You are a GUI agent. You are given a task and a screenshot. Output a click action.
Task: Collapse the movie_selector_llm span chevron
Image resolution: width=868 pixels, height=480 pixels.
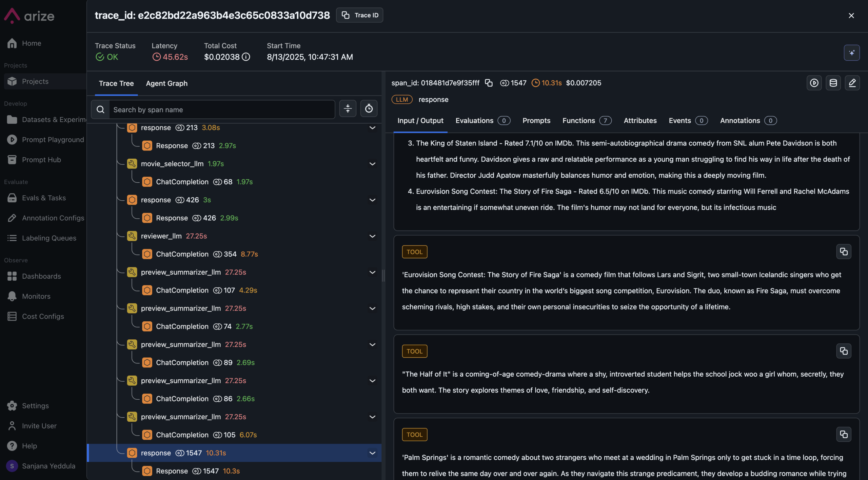click(372, 164)
